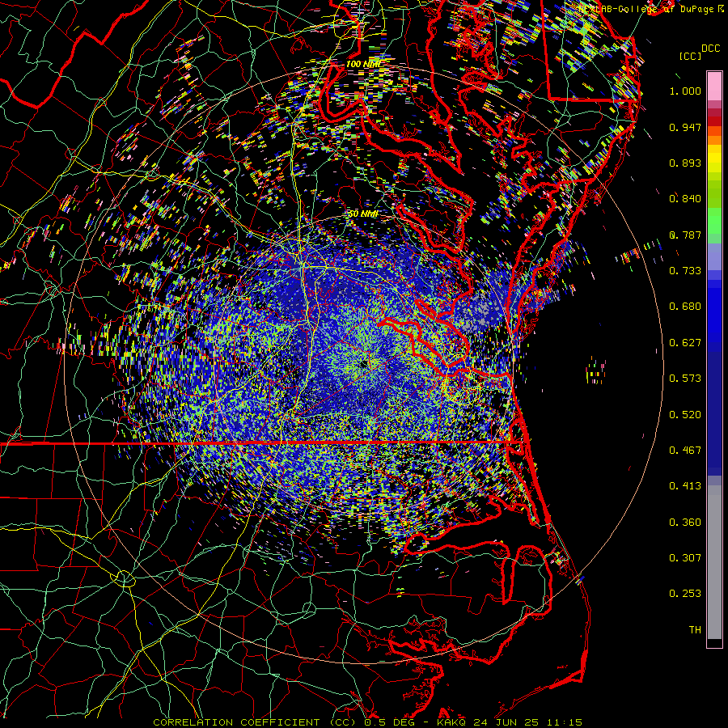728x728 pixels.
Task: Select the 0.467 scale value
Action: click(x=685, y=451)
